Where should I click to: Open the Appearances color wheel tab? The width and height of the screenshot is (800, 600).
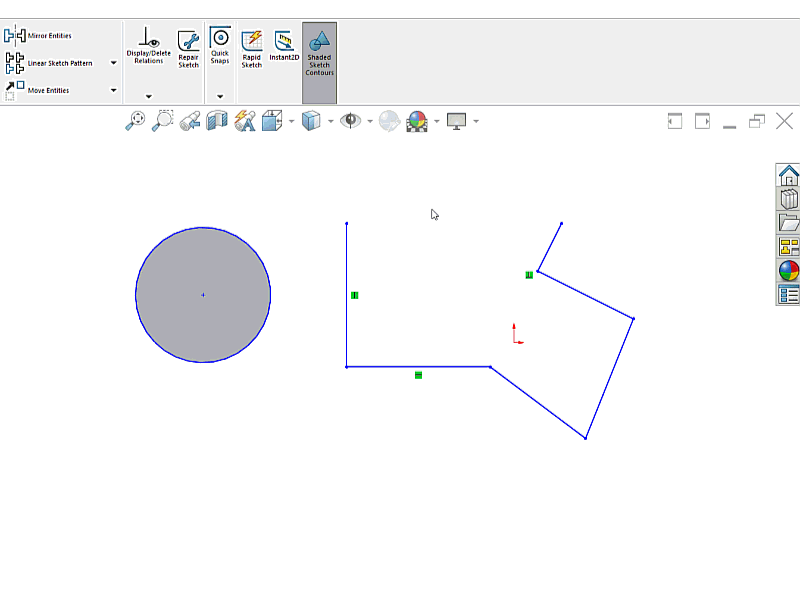tap(788, 271)
